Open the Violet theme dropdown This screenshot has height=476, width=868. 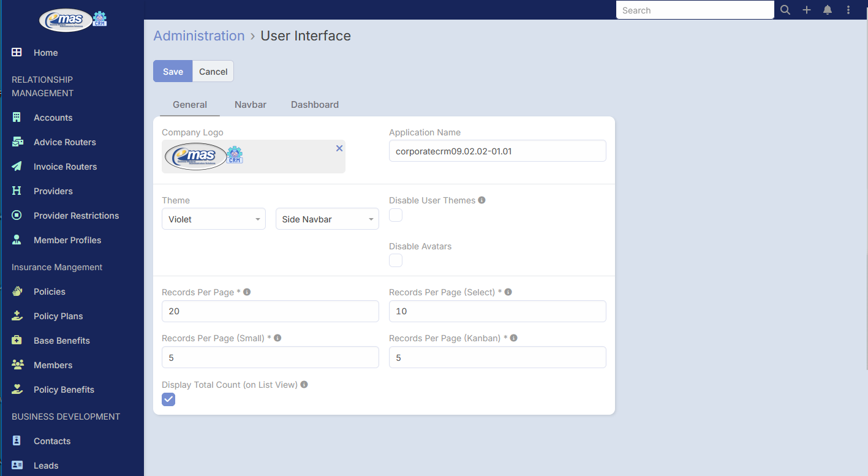pos(214,219)
